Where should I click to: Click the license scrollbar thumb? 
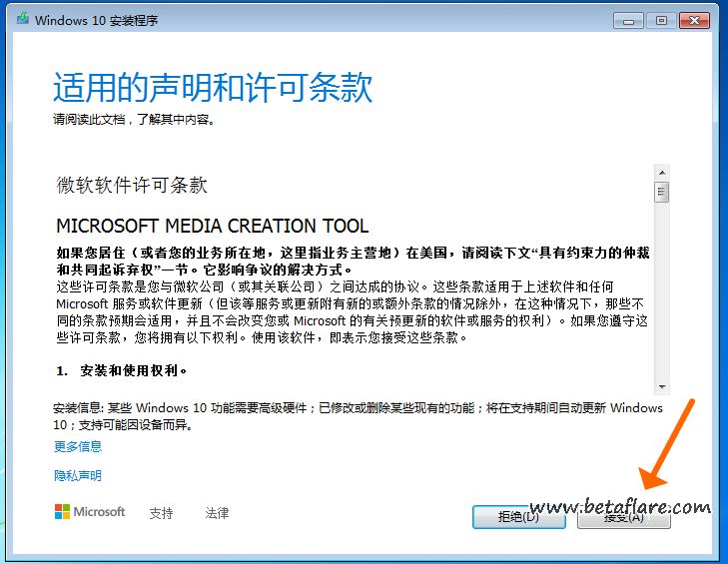tap(661, 192)
